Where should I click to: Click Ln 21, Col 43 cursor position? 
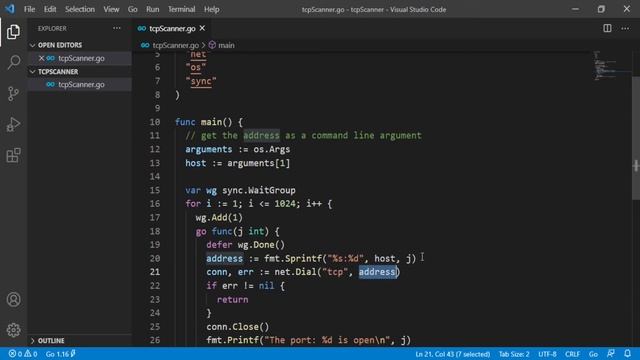(452, 354)
